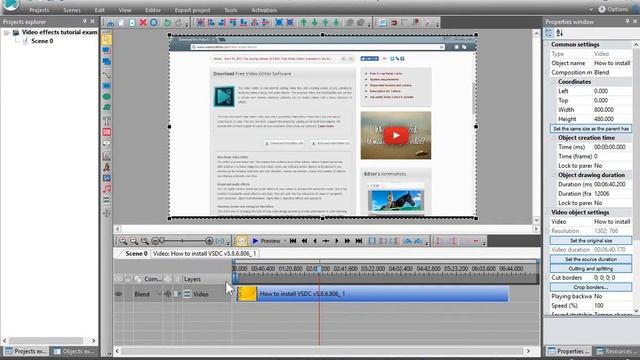The width and height of the screenshot is (640, 360).
Task: Click the green up arrow icon in the toolbar
Action: [x=304, y=22]
